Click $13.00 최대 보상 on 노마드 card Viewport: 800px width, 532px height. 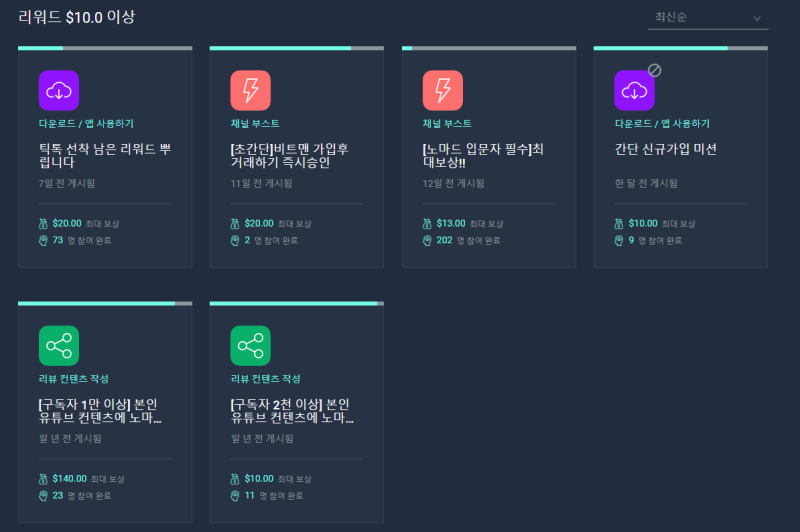click(470, 223)
